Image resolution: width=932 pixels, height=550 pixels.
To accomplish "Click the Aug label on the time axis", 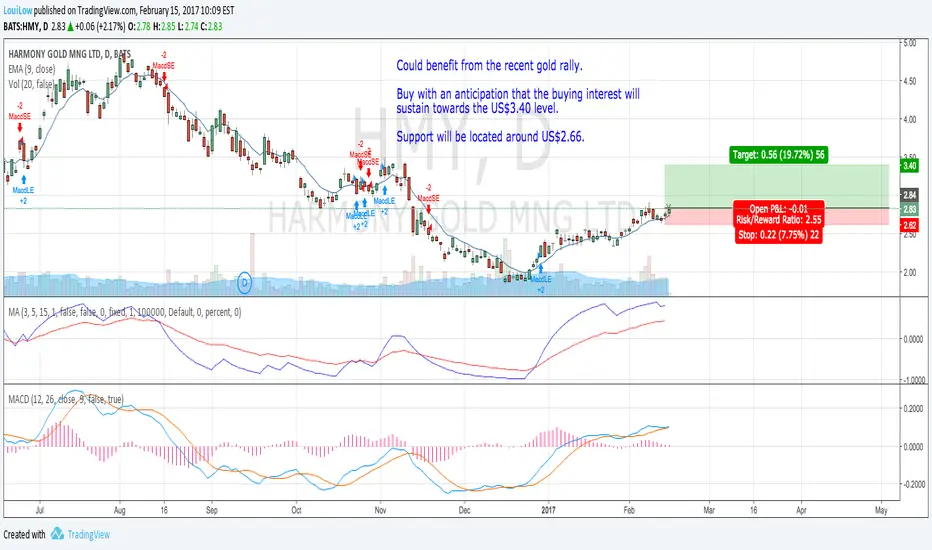I will coord(119,510).
